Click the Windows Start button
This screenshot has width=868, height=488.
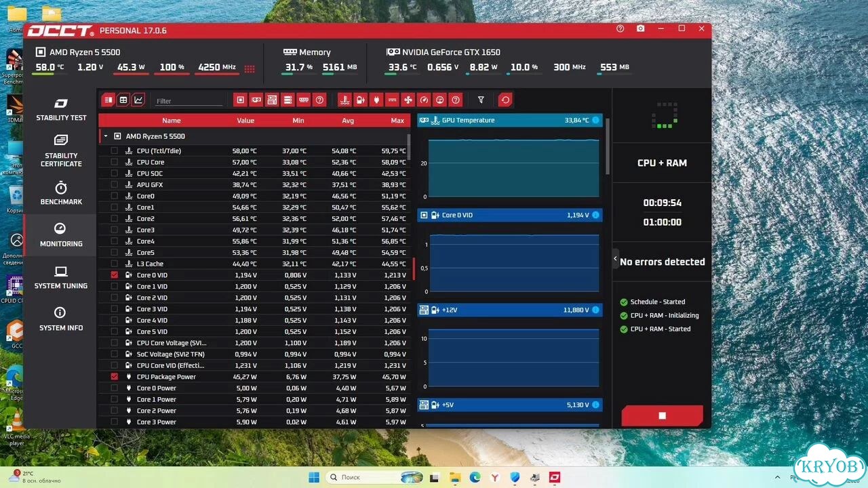tap(314, 478)
